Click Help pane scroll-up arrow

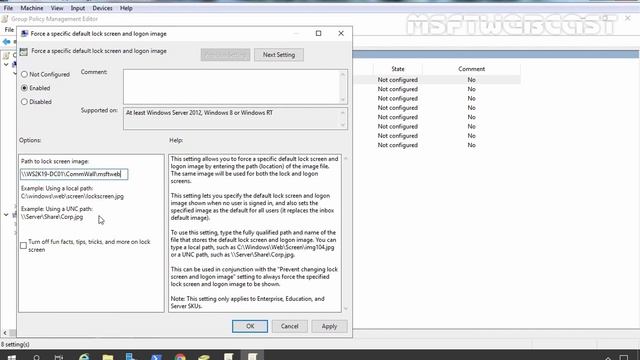pos(346,158)
